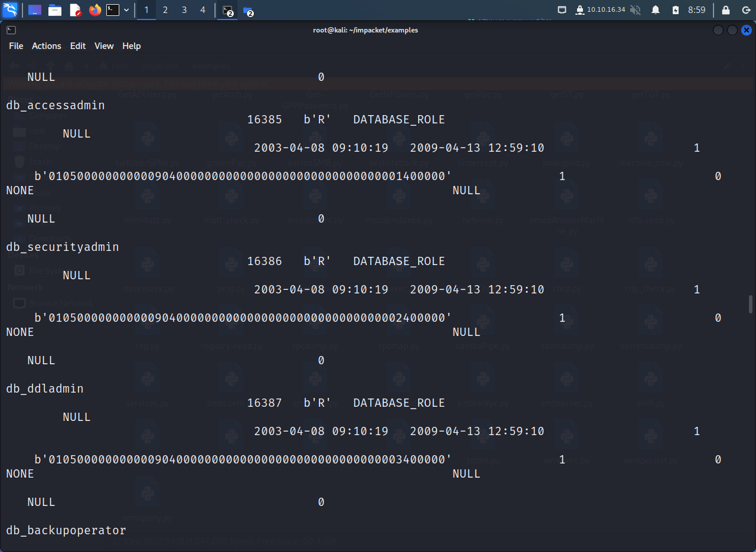Switch to workspace 2
The width and height of the screenshot is (756, 552).
(x=165, y=10)
